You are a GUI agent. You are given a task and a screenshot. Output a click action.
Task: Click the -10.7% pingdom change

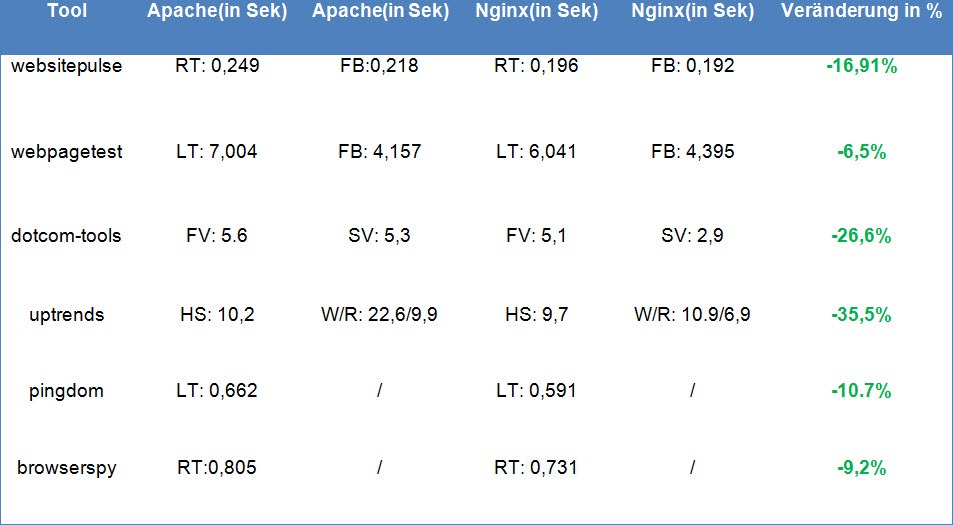[861, 391]
